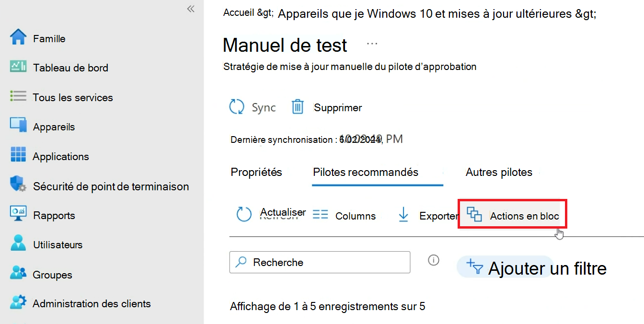Click Supprimer trash button

pyautogui.click(x=327, y=107)
